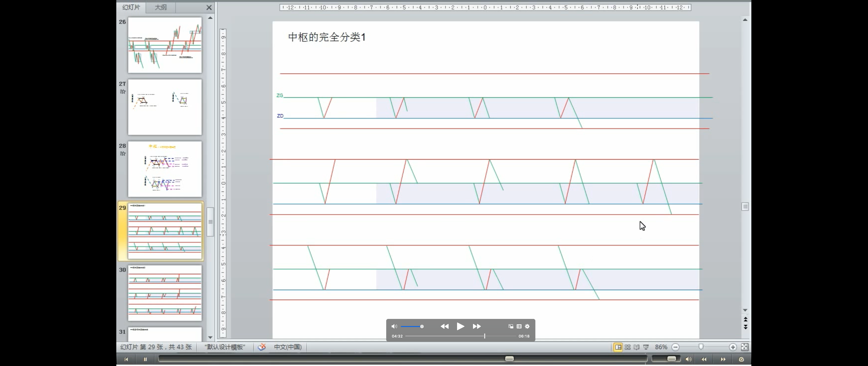Select slide 29 thumbnail
868x366 pixels.
coord(165,231)
